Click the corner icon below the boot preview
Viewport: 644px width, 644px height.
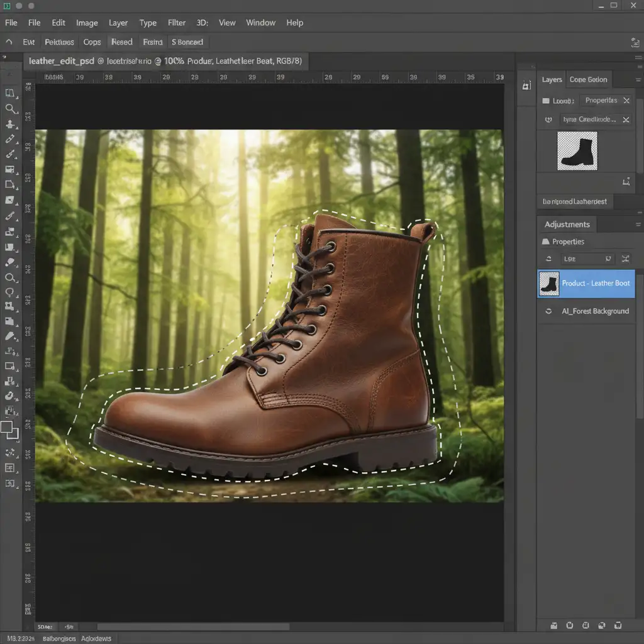point(626,182)
